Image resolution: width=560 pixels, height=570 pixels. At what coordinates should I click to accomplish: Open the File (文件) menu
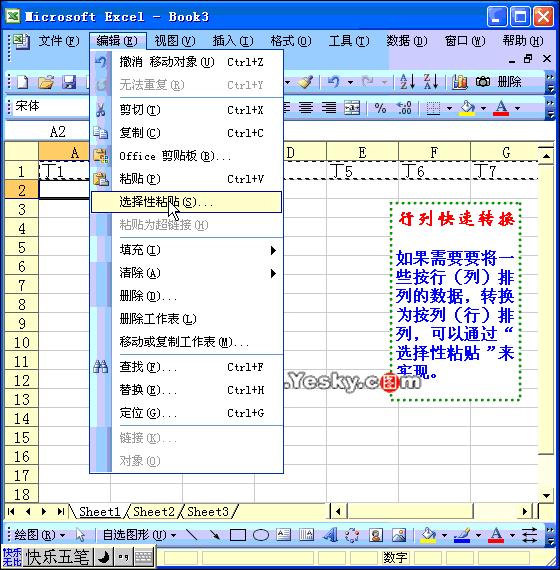(59, 41)
